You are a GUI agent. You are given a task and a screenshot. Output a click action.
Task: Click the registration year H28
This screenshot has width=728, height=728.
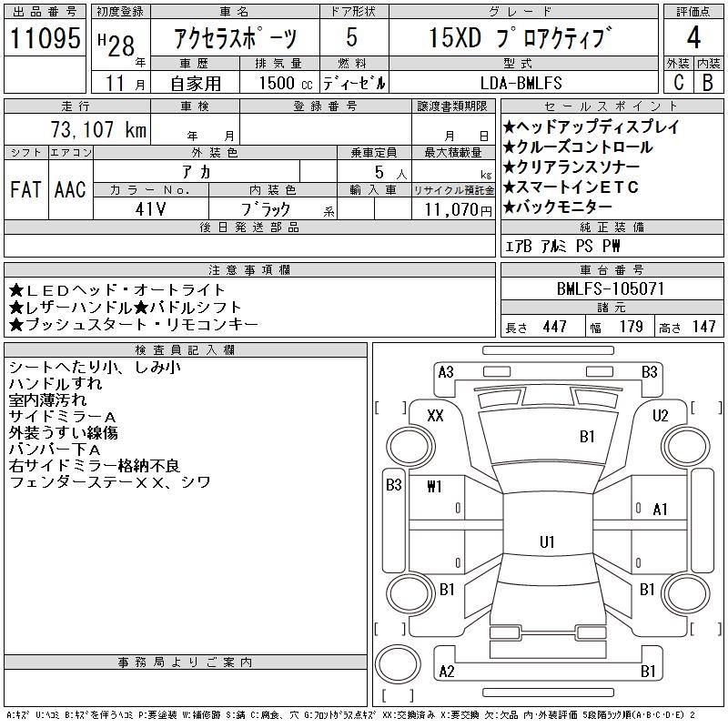click(x=116, y=45)
